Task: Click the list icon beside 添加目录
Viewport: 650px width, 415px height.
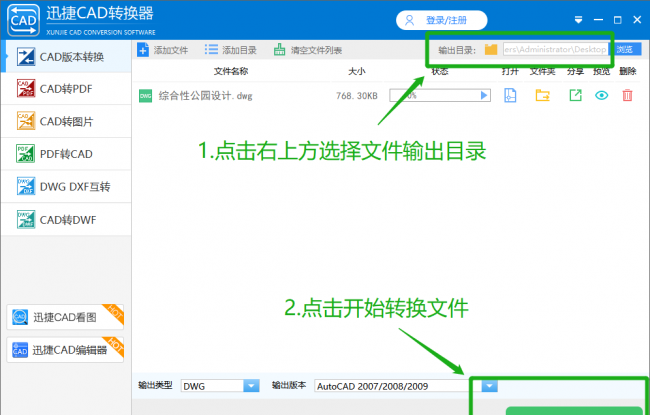Action: pos(211,50)
